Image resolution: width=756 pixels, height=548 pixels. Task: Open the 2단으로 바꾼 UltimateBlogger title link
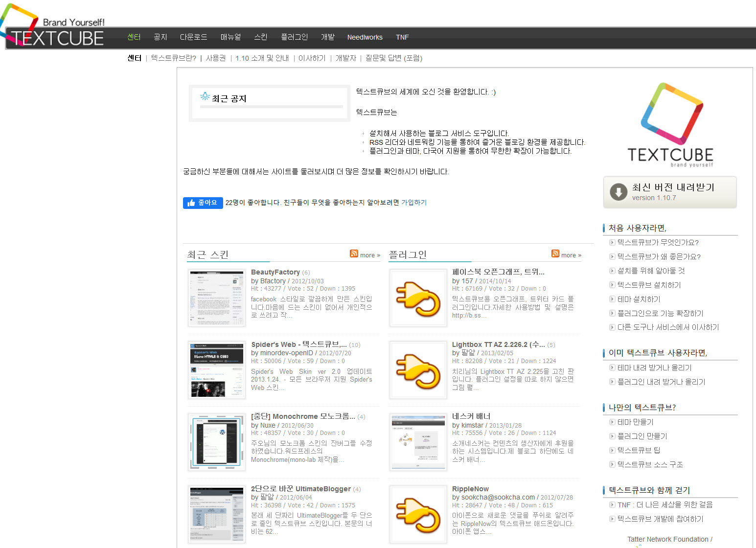[x=300, y=489]
